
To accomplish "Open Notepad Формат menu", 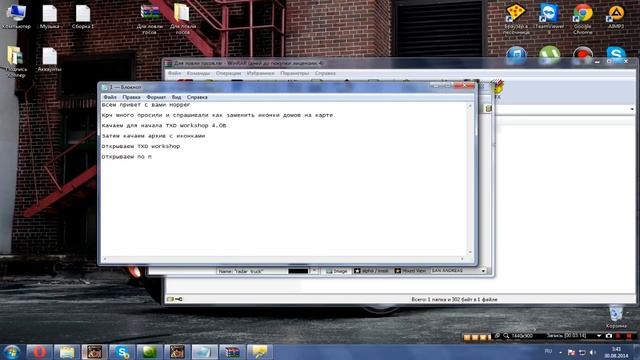I will click(x=156, y=97).
